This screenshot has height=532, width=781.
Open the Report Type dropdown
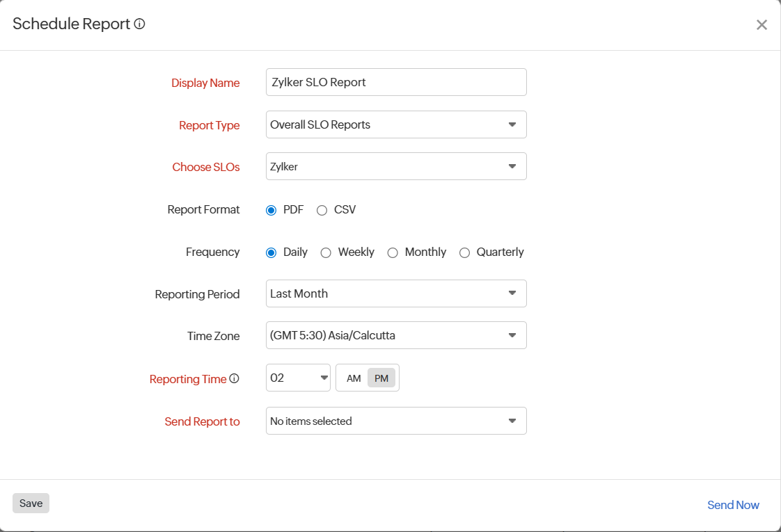click(x=396, y=125)
